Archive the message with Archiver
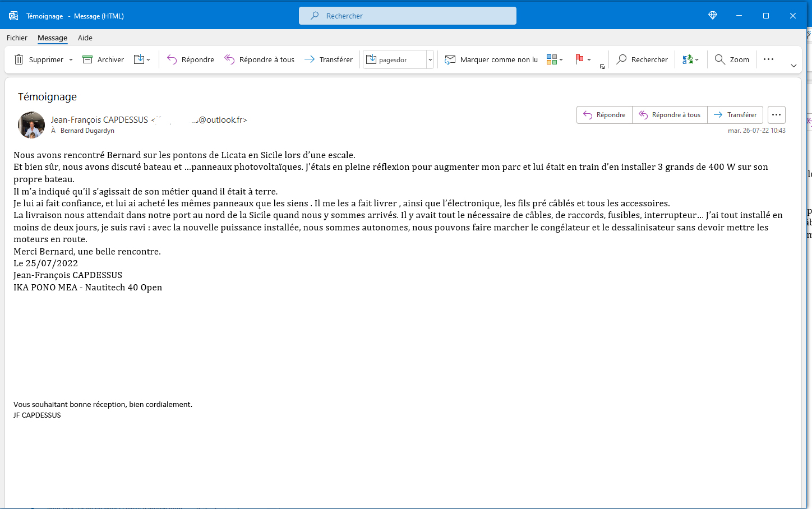Viewport: 812px width, 509px height. (103, 59)
